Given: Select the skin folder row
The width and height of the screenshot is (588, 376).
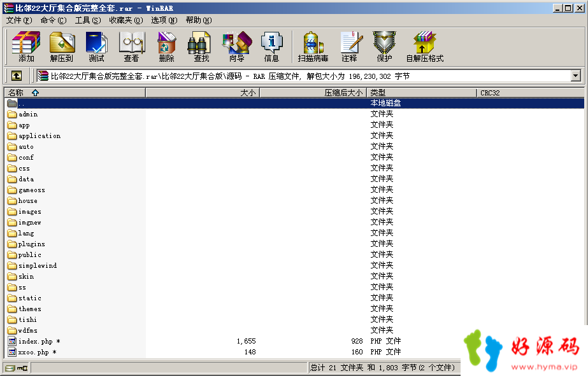Looking at the screenshot, I should pos(294,276).
